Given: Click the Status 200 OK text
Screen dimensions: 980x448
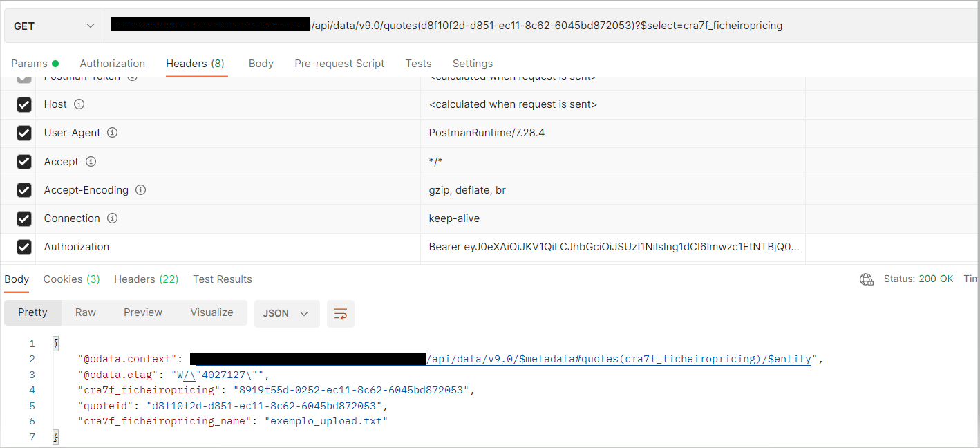Looking at the screenshot, I should [918, 279].
